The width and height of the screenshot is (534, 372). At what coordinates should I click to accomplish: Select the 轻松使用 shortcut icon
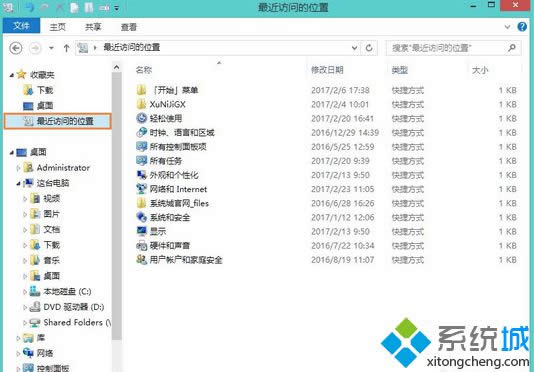[x=141, y=118]
